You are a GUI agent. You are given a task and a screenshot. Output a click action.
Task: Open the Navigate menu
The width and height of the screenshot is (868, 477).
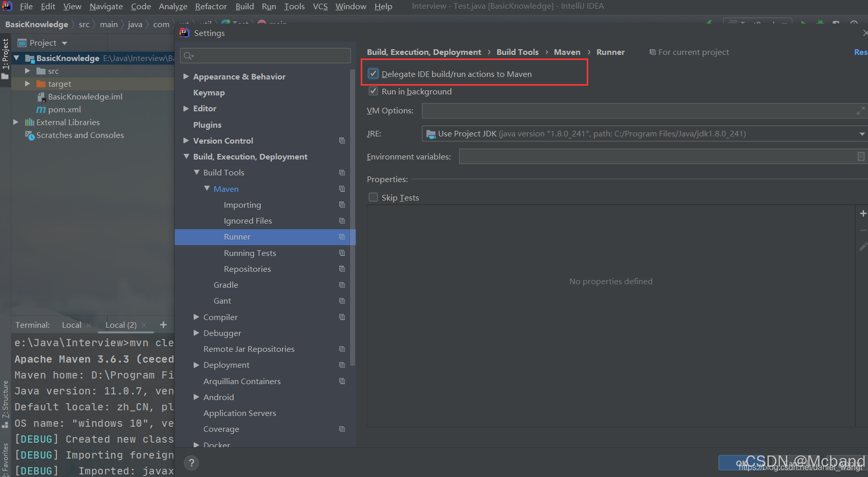pos(106,6)
